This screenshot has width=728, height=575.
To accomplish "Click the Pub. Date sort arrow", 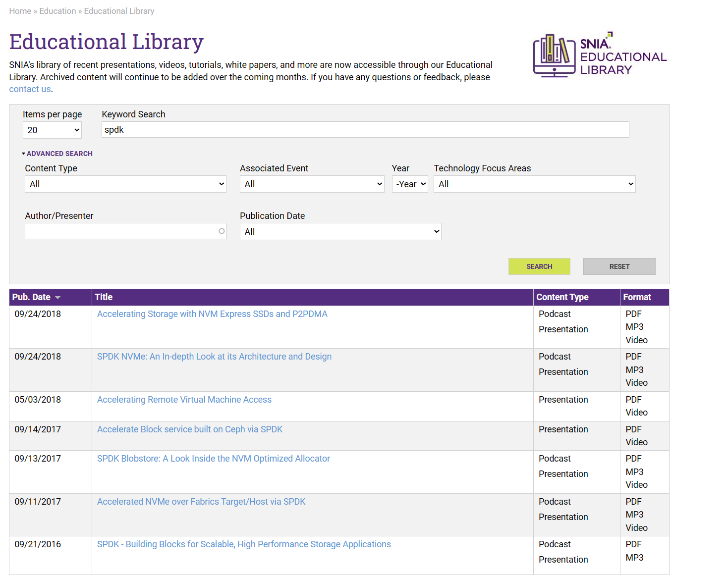I will click(58, 298).
